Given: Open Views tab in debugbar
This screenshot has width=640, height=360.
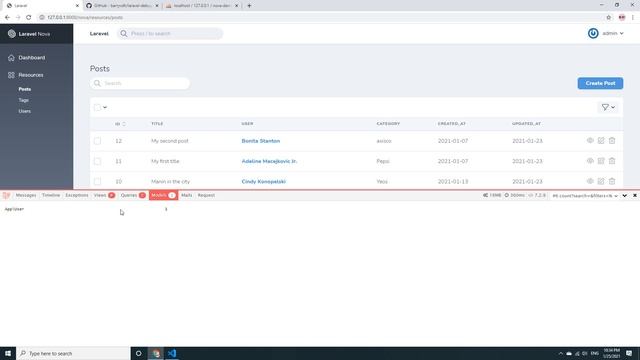Looking at the screenshot, I should [104, 196].
